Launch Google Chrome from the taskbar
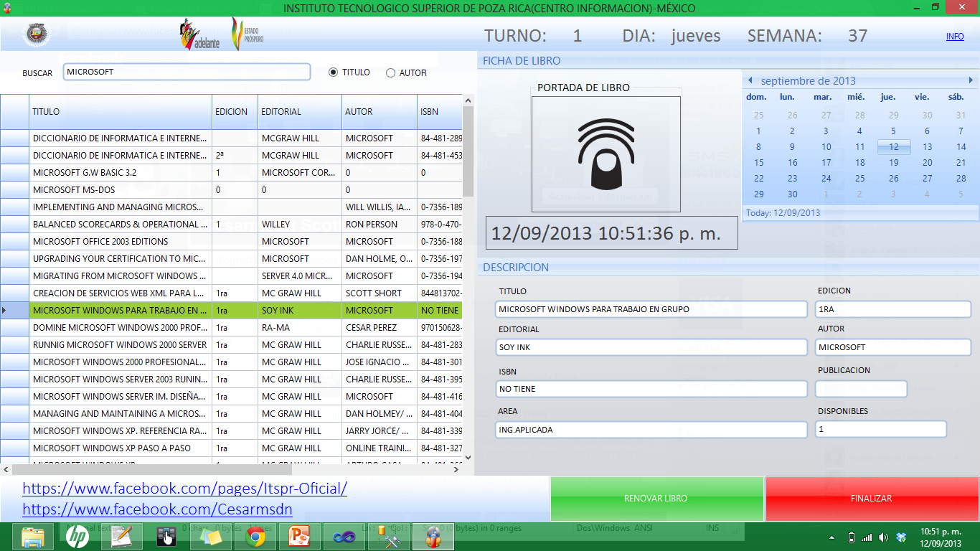Screen dimensions: 980x551 click(256, 537)
